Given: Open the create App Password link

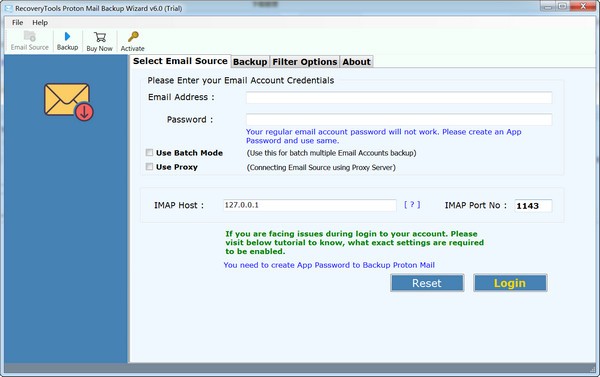Looking at the screenshot, I should coord(329,265).
